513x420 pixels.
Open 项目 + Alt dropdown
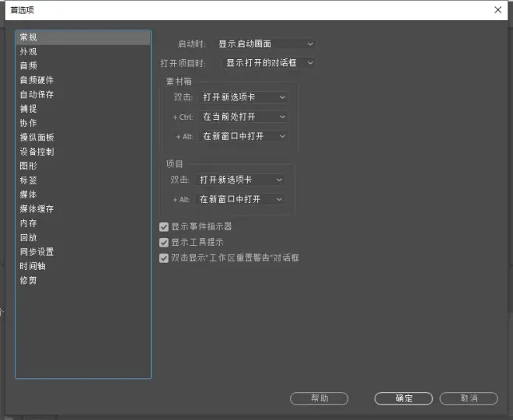point(239,199)
